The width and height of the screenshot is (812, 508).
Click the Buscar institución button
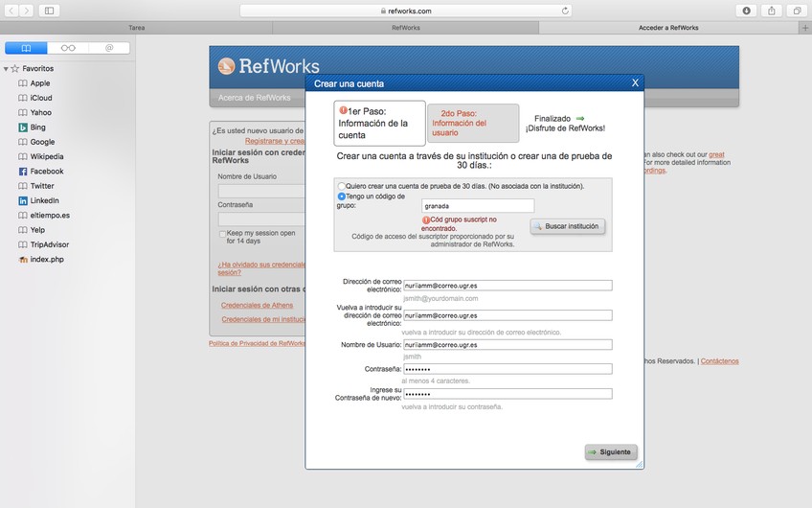coord(568,226)
